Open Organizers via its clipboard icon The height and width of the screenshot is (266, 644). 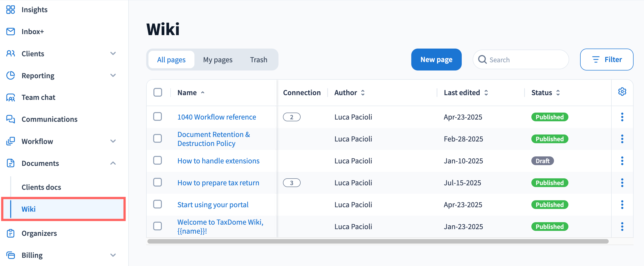pos(10,233)
